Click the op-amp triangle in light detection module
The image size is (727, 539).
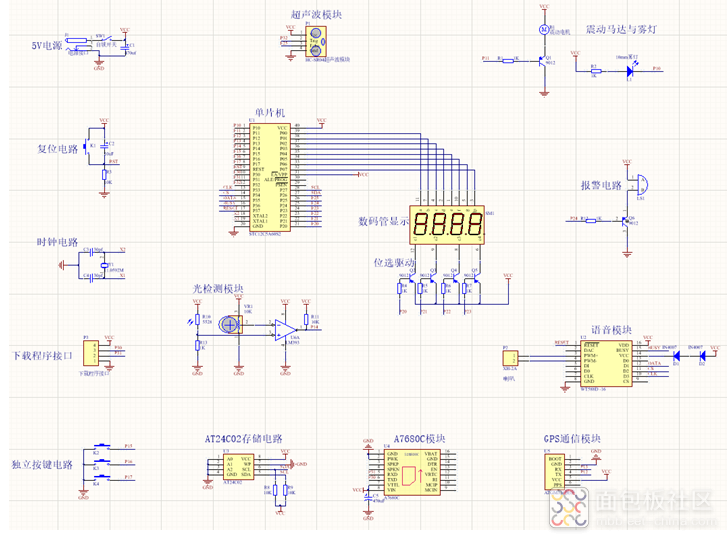pyautogui.click(x=289, y=329)
